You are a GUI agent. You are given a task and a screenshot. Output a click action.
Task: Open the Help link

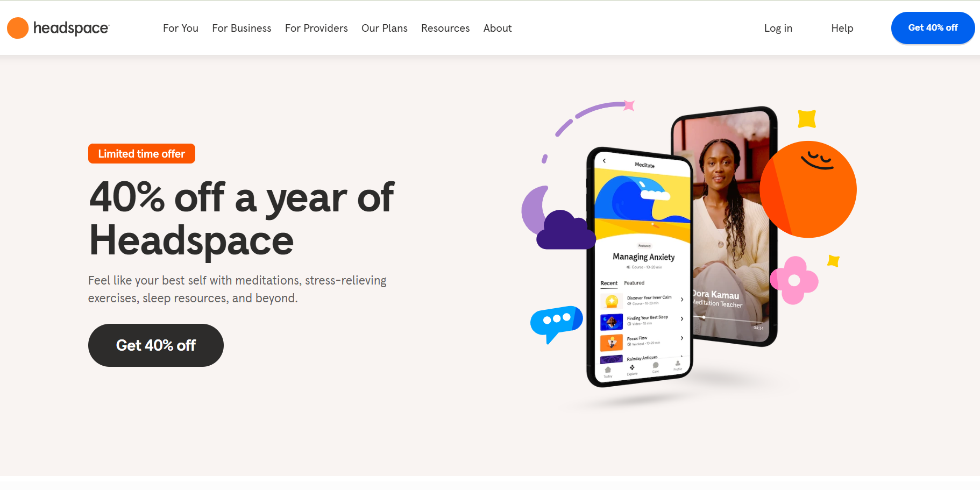[x=842, y=28]
